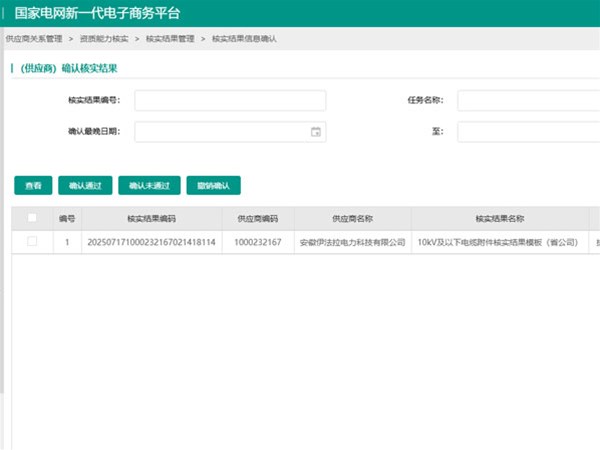Click 核实结果信息确认 breadcrumb item

[244, 38]
